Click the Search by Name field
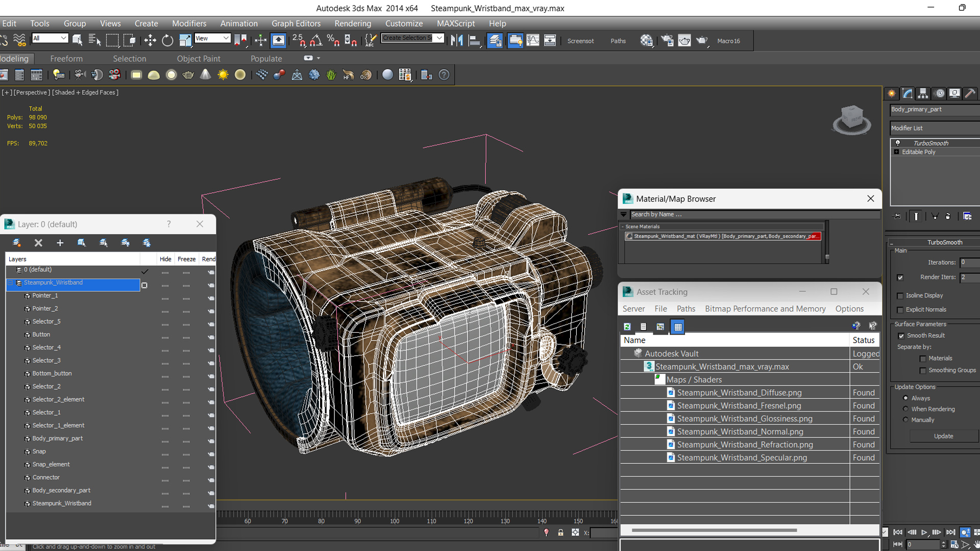980x551 pixels. tap(754, 214)
